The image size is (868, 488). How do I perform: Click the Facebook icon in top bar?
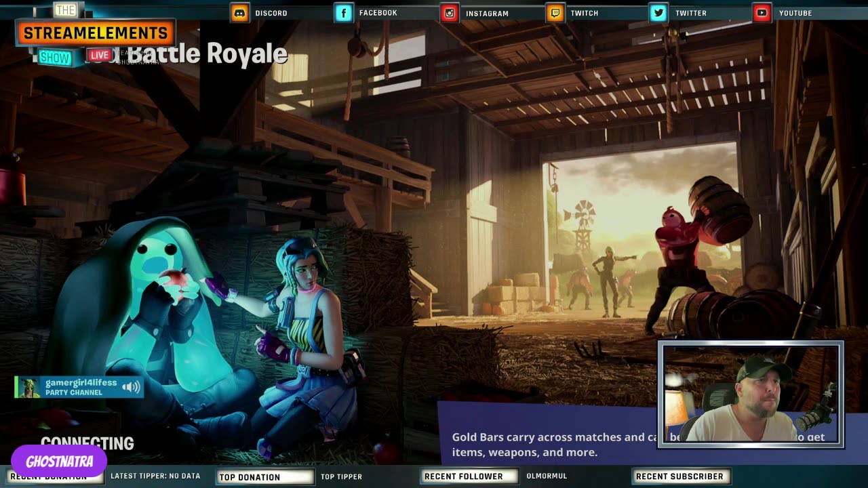[344, 13]
